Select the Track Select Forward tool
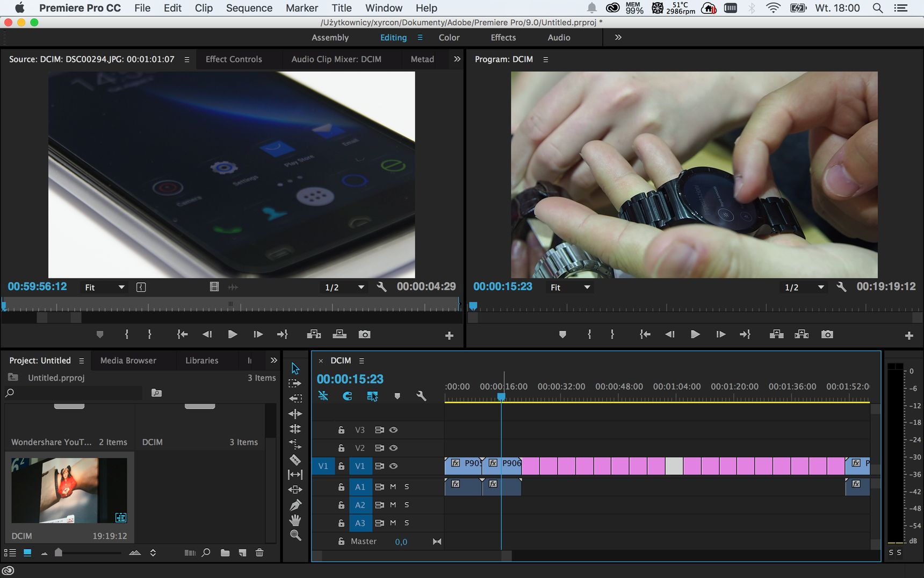Image resolution: width=924 pixels, height=578 pixels. pyautogui.click(x=295, y=383)
